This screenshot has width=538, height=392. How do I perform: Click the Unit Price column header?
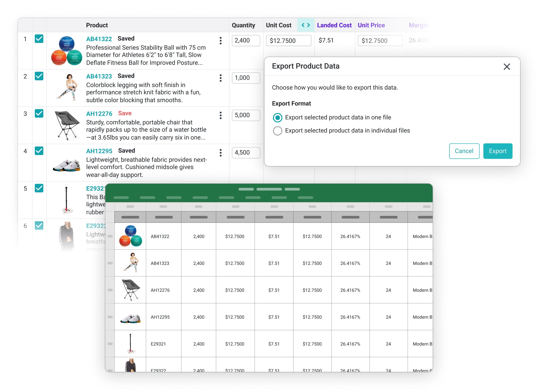tap(371, 25)
